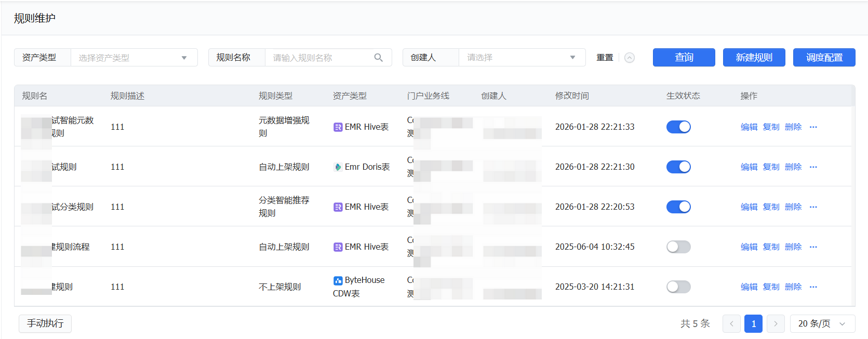Click the 手动执行 button
Image resolution: width=868 pixels, height=339 pixels.
45,323
